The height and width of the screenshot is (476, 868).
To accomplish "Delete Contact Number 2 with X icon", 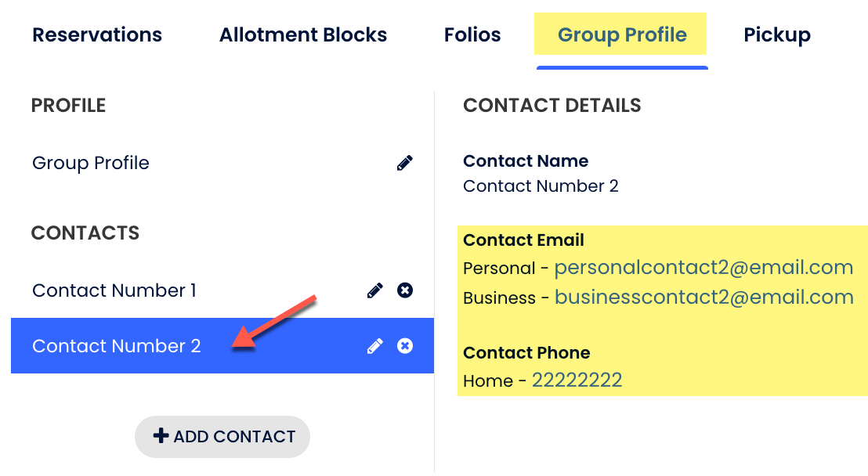I will [405, 346].
